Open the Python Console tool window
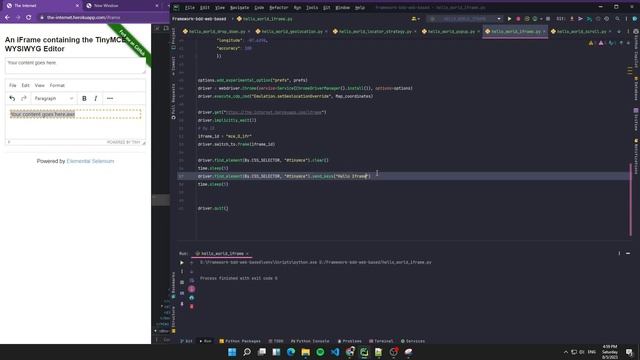The image size is (640, 360). (x=310, y=341)
